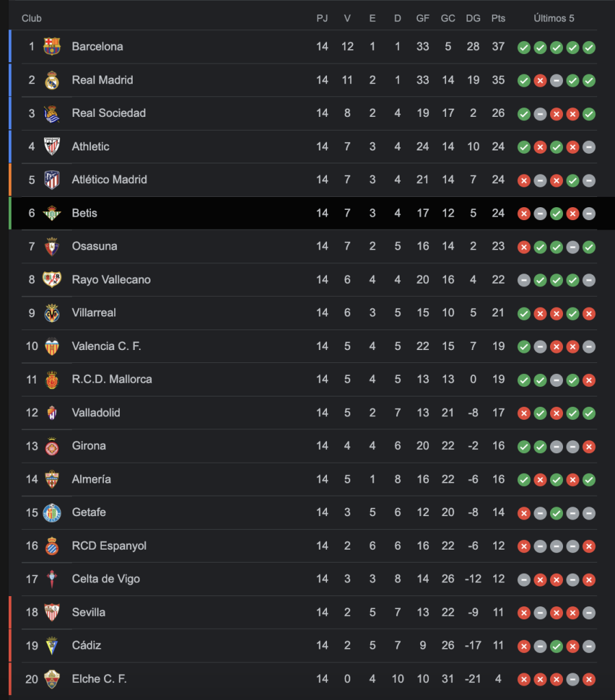Click the Sevilla club crest
The image size is (615, 700).
(x=52, y=612)
